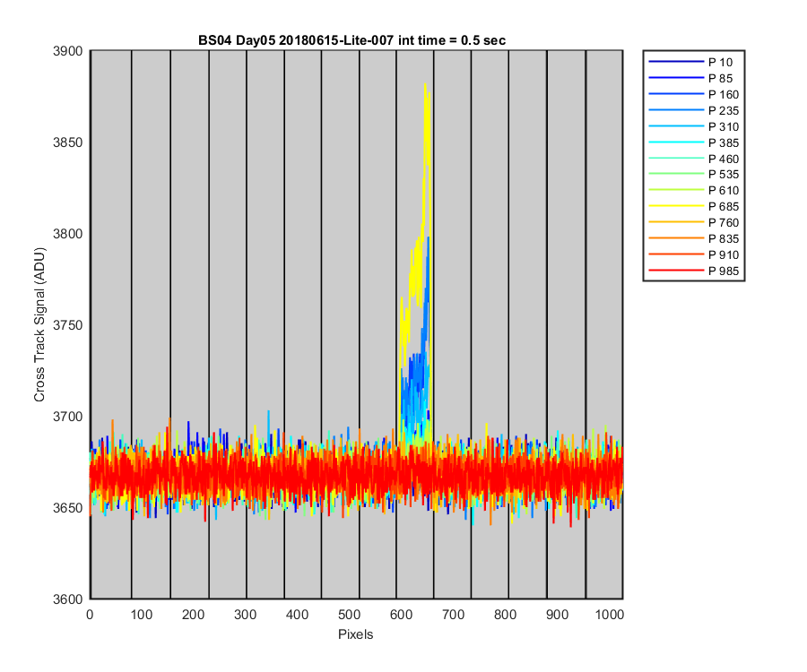Click the 600 x-axis tick label
807x672 pixels.
[x=402, y=615]
